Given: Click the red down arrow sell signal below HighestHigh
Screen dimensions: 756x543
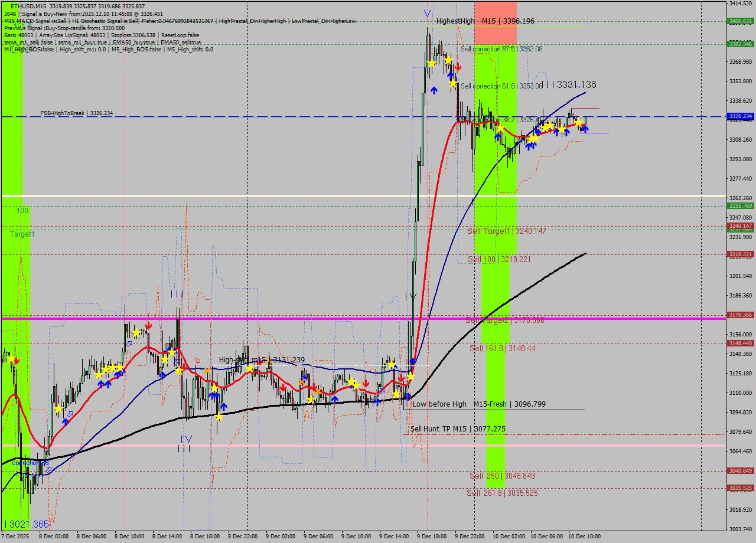Looking at the screenshot, I should pyautogui.click(x=458, y=67).
